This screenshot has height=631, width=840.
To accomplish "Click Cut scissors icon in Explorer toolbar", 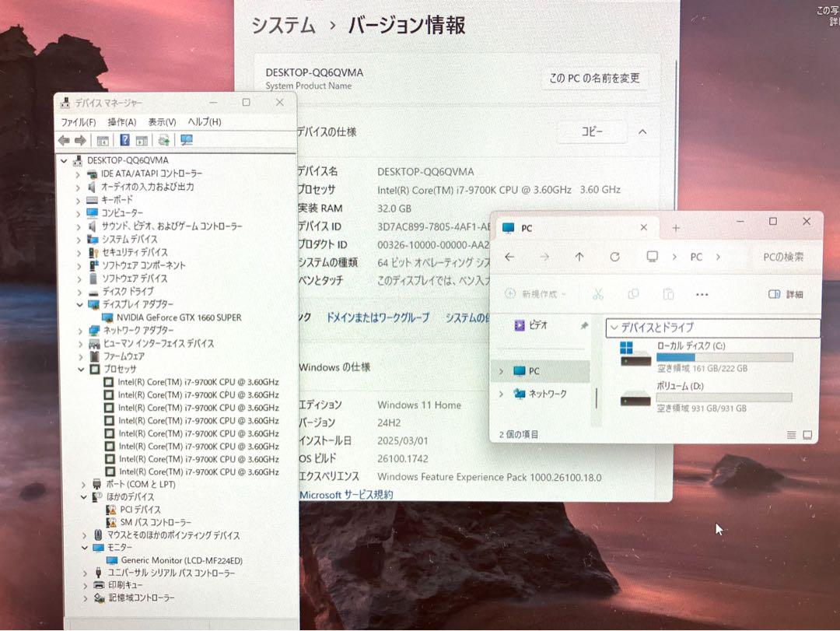I will click(x=598, y=294).
